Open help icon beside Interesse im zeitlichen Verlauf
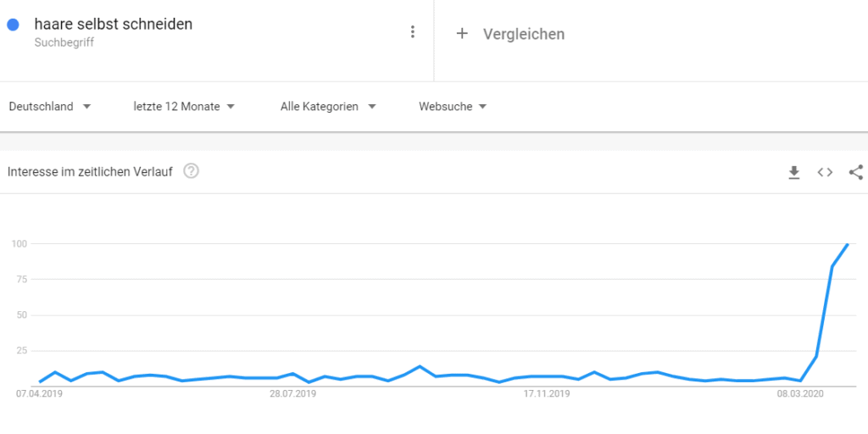This screenshot has height=434, width=868. pos(192,171)
